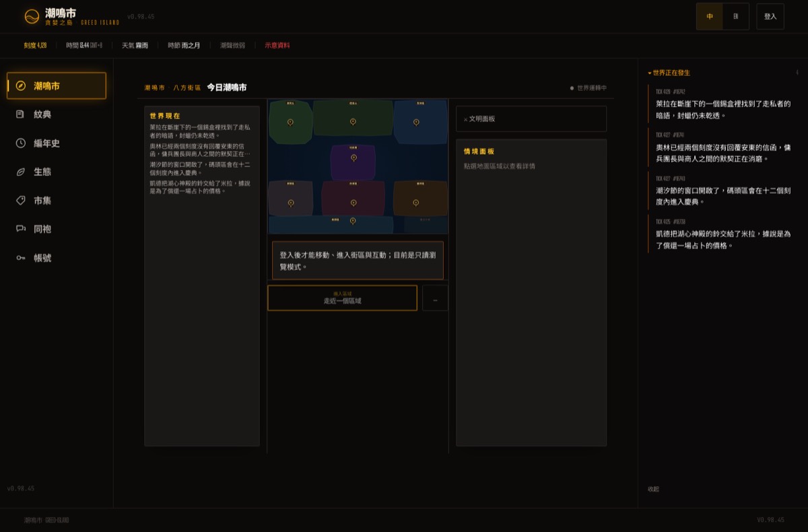Click the pin marker in the purple district

pyautogui.click(x=353, y=158)
